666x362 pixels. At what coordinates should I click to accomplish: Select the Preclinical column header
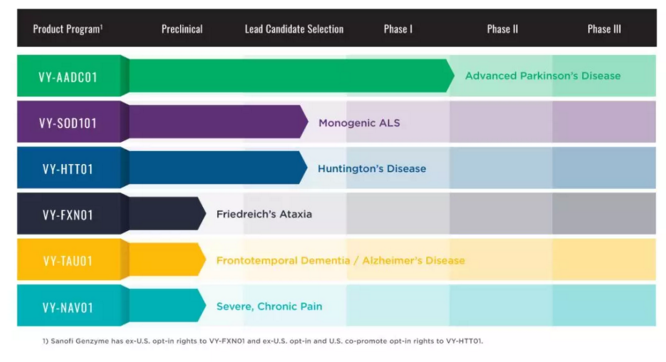[182, 29]
